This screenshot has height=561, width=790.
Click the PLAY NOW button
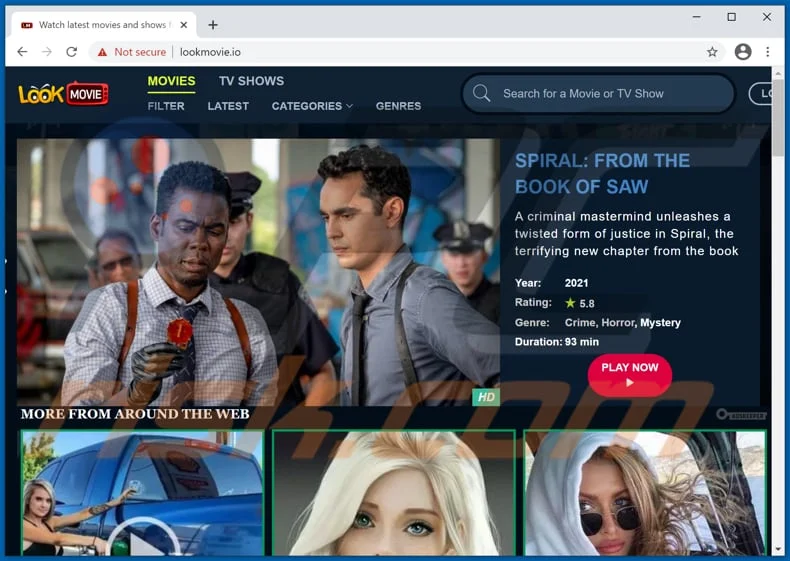(629, 375)
